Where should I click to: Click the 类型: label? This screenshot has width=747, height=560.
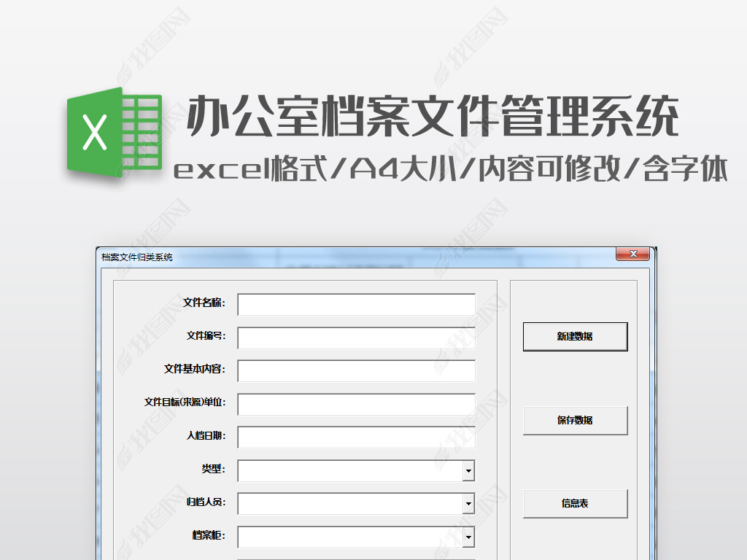(x=214, y=469)
